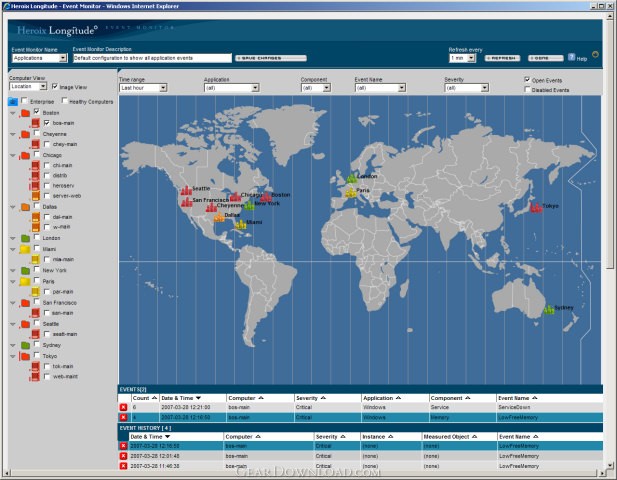
Task: Click the London green folder icon
Action: click(x=25, y=238)
